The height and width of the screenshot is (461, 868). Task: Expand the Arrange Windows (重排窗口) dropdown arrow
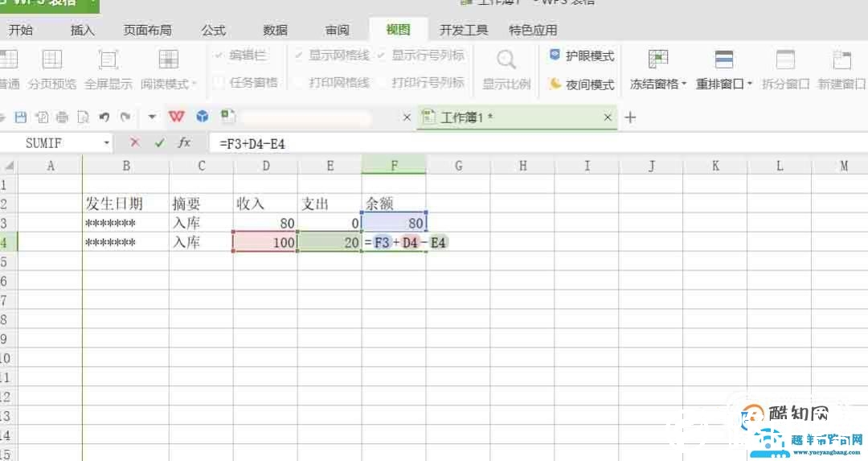coord(750,84)
